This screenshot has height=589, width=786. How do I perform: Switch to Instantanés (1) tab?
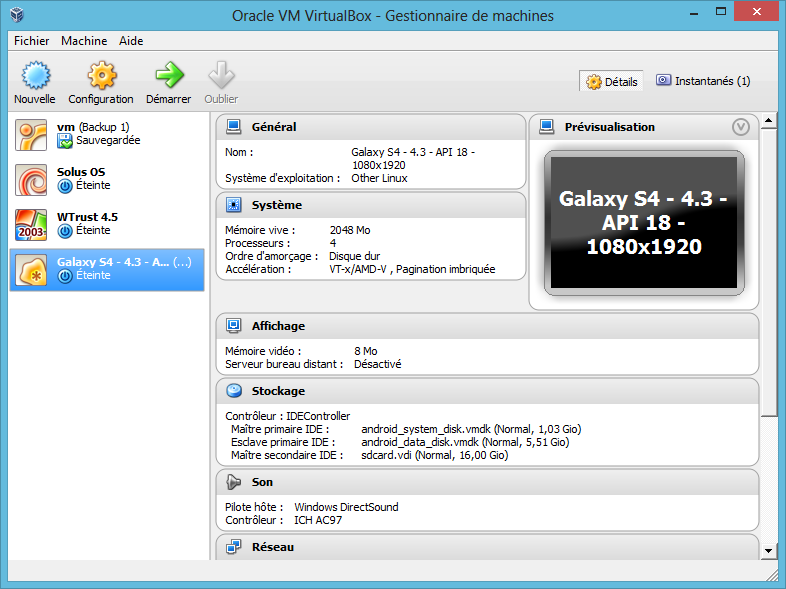pos(703,81)
